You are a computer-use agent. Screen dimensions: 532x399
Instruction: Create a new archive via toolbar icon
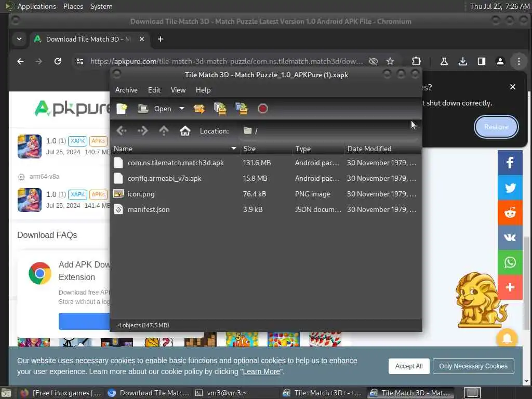pyautogui.click(x=122, y=109)
